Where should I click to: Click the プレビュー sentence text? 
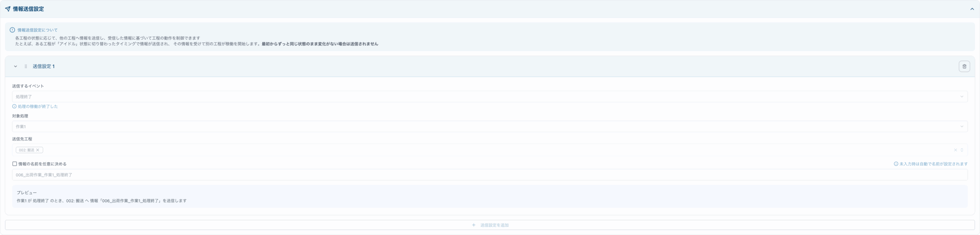(101, 201)
